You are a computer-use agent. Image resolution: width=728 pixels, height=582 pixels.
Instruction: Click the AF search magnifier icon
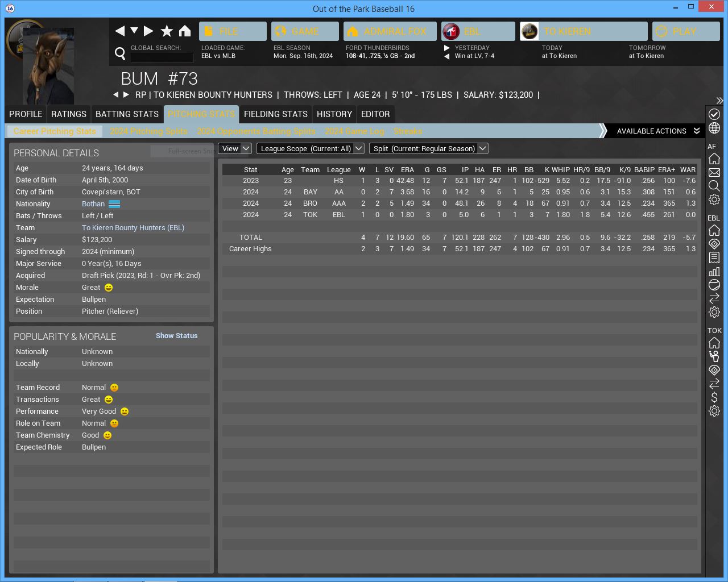pyautogui.click(x=714, y=186)
